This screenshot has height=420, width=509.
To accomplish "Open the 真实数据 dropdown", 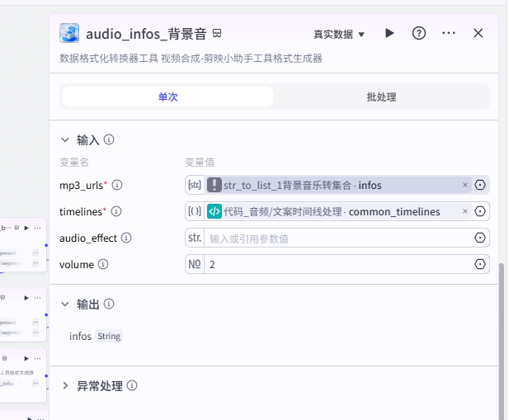I will [339, 34].
